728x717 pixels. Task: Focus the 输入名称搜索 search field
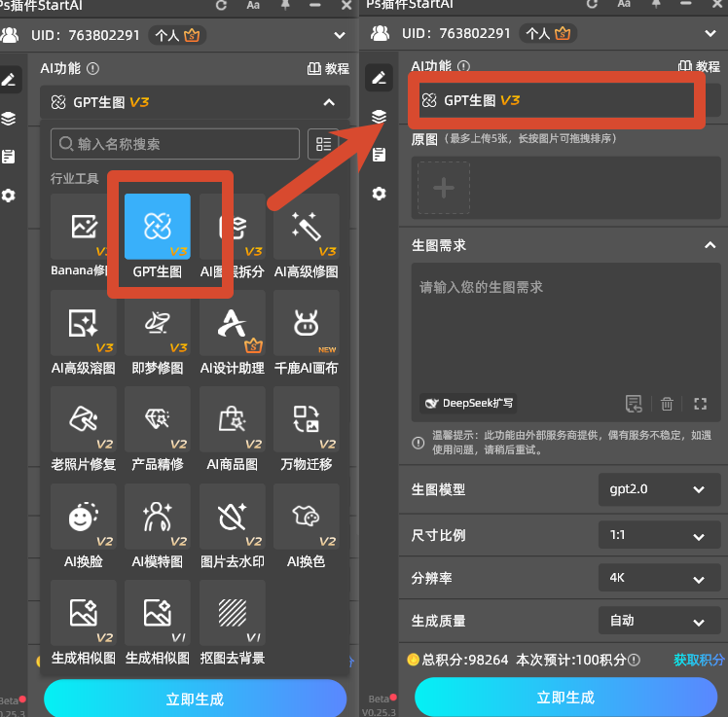pyautogui.click(x=175, y=144)
